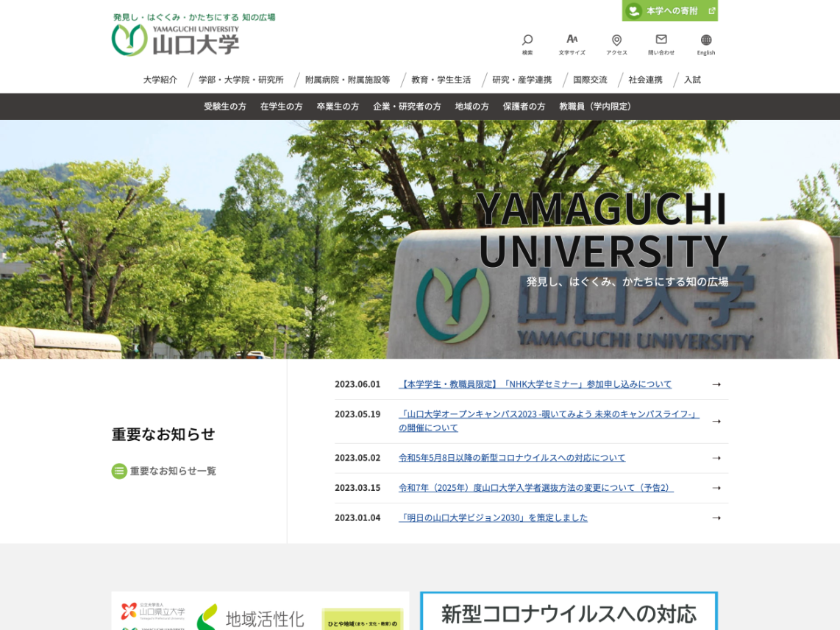Image resolution: width=840 pixels, height=630 pixels.
Task: Open the 令和7年 入学者選抜方法 notice link
Action: pos(535,488)
